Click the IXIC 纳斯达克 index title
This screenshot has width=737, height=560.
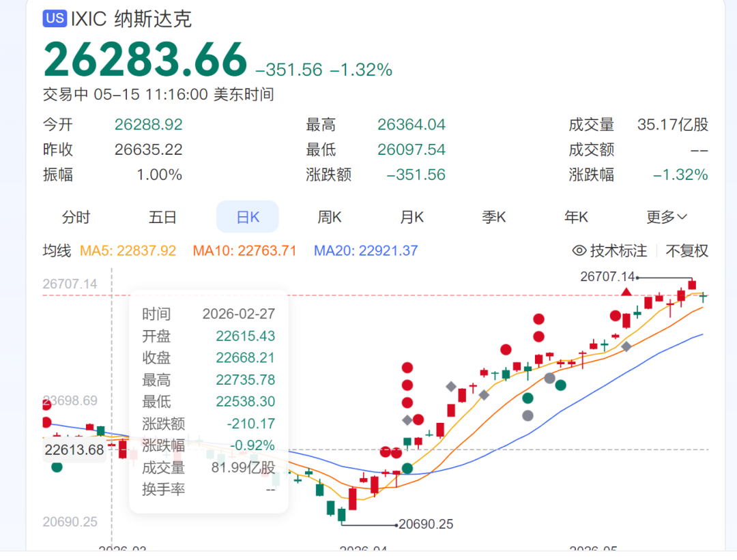131,19
